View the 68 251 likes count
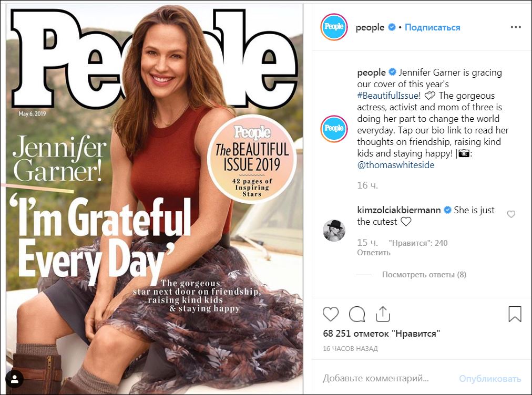Viewport: 532px width, 395px height. (381, 333)
